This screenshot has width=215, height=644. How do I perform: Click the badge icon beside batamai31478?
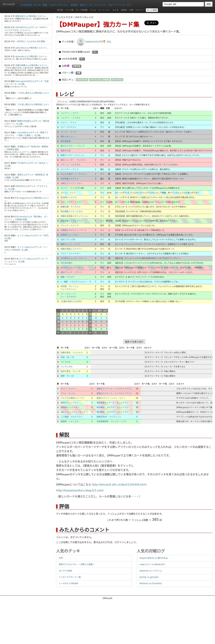click(104, 41)
